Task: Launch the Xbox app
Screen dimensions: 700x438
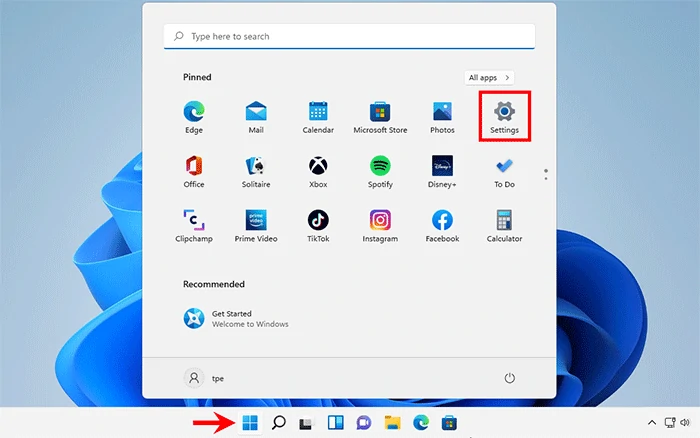Action: pos(318,172)
